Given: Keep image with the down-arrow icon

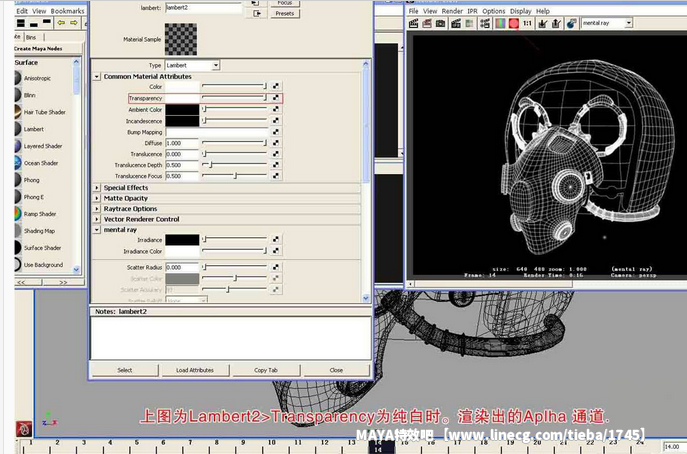Looking at the screenshot, I should click(x=542, y=23).
